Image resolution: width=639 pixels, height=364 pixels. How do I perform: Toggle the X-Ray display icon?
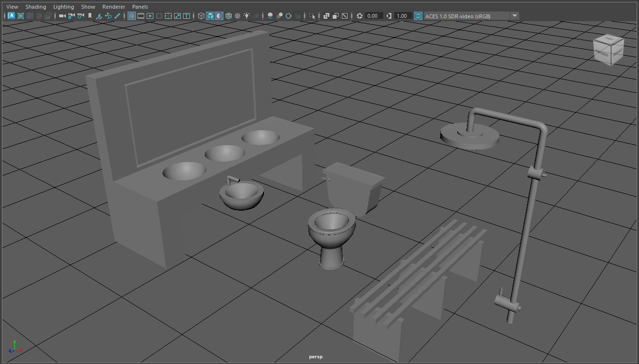pos(326,16)
